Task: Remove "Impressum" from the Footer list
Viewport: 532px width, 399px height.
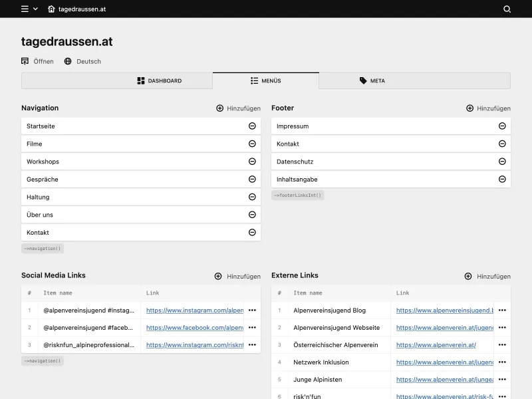Action: 502,126
